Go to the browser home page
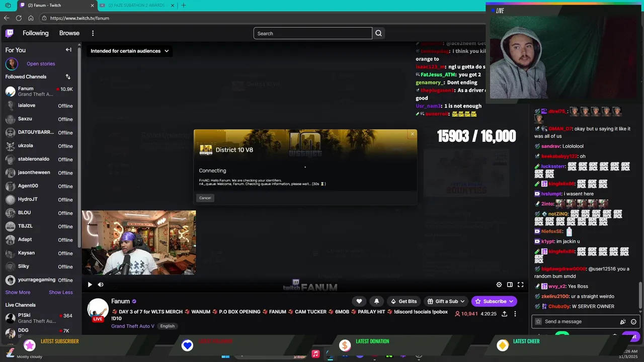 click(x=31, y=18)
